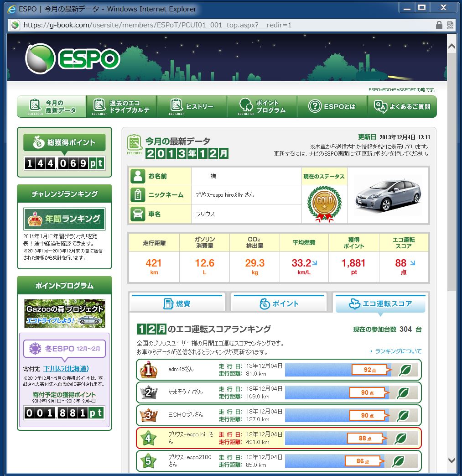Image resolution: width=462 pixels, height=476 pixels.
Task: Click the security padlock icon in address bar
Action: [x=439, y=25]
